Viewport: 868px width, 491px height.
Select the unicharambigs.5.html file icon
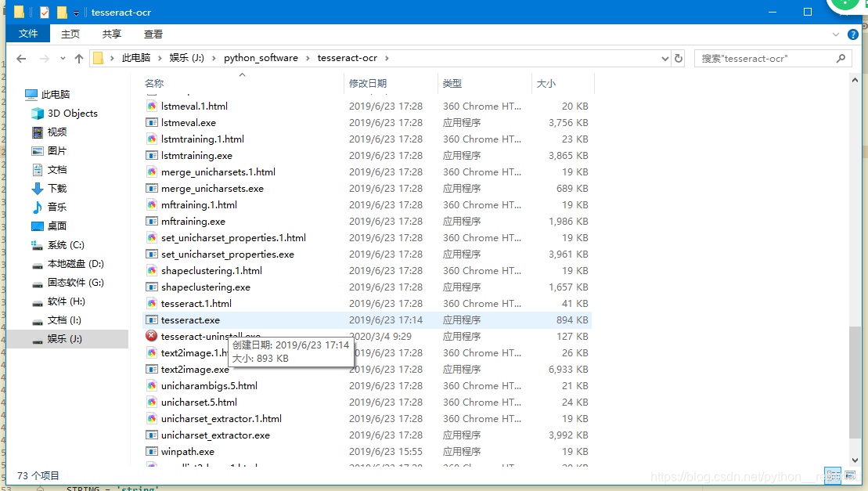pyautogui.click(x=152, y=386)
